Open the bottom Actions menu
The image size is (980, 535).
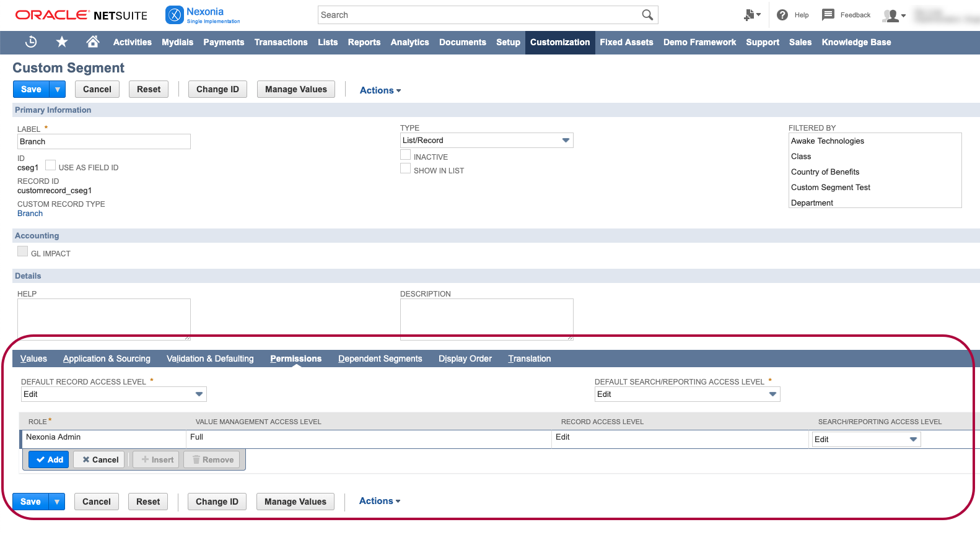380,501
